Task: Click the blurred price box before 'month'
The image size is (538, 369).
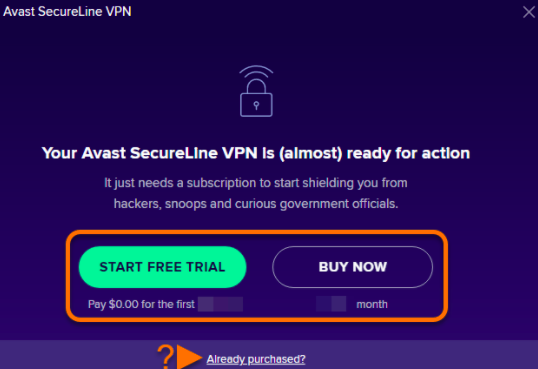Action: coord(331,304)
